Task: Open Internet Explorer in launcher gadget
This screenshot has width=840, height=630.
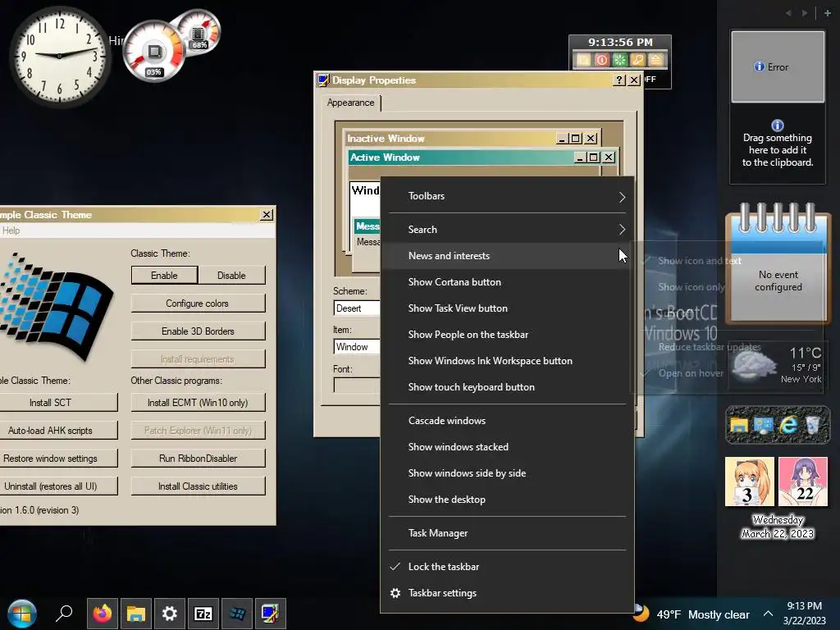Action: [788, 426]
